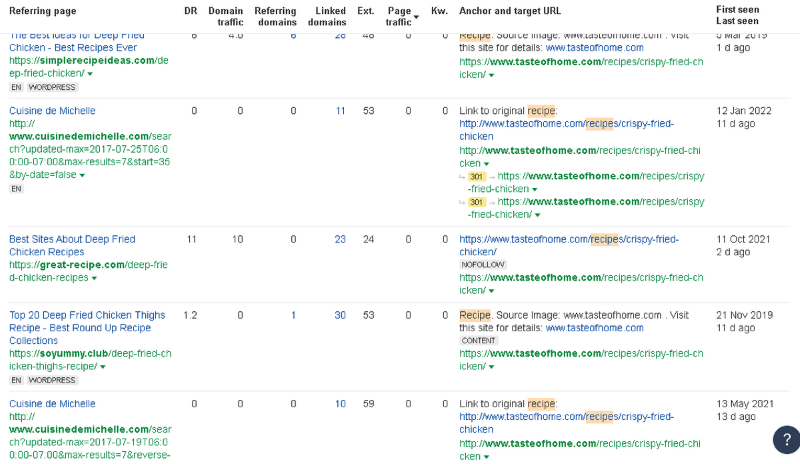Sort by Referring domains column header

(x=276, y=16)
